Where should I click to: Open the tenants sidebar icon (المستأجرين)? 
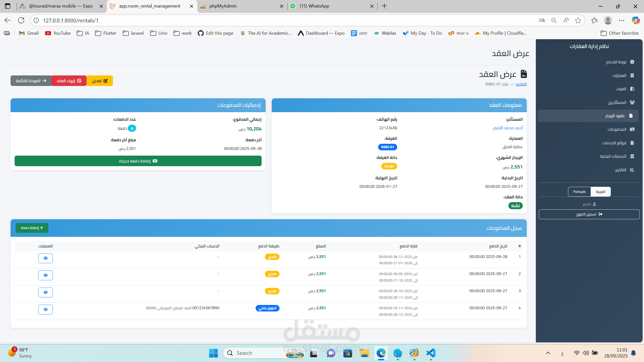coord(632,102)
